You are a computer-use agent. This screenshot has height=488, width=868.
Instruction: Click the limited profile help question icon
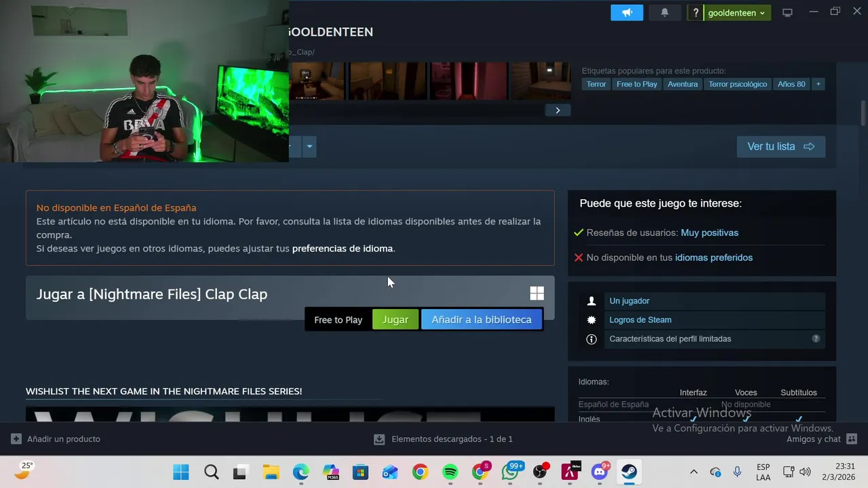point(816,339)
